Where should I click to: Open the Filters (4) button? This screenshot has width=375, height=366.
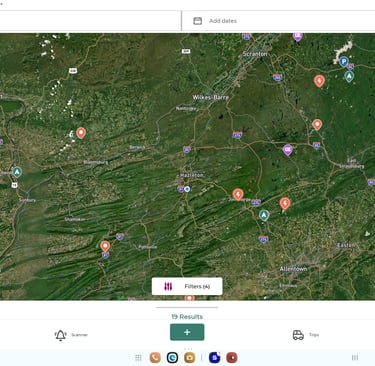[x=187, y=286]
